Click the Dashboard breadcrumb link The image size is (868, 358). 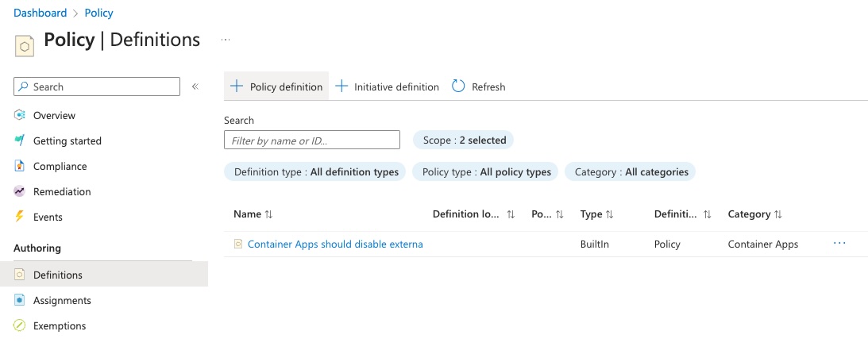click(x=40, y=13)
